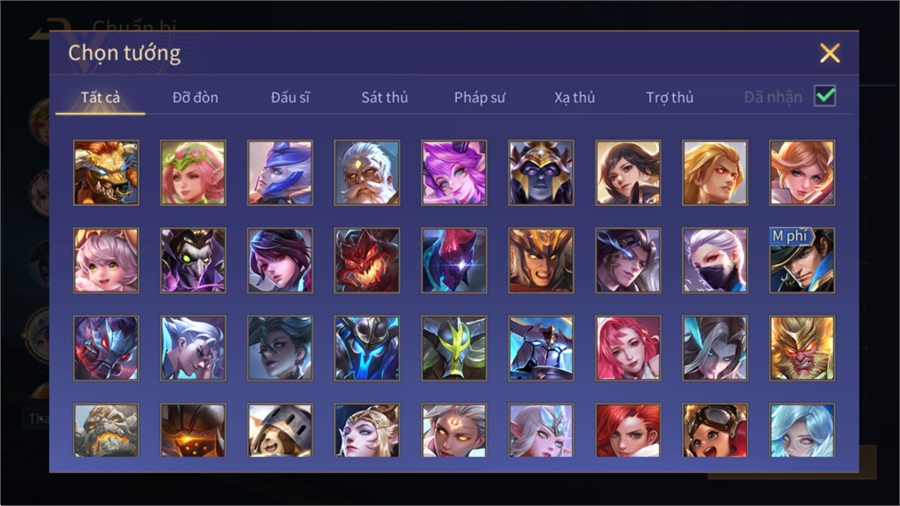The image size is (900, 506).
Task: Filter by the Xạ thủ tab
Action: tap(575, 98)
